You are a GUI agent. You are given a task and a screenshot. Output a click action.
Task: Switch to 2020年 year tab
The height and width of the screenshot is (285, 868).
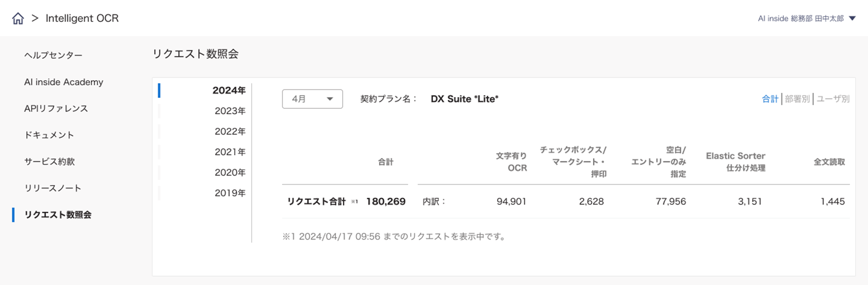tap(230, 172)
